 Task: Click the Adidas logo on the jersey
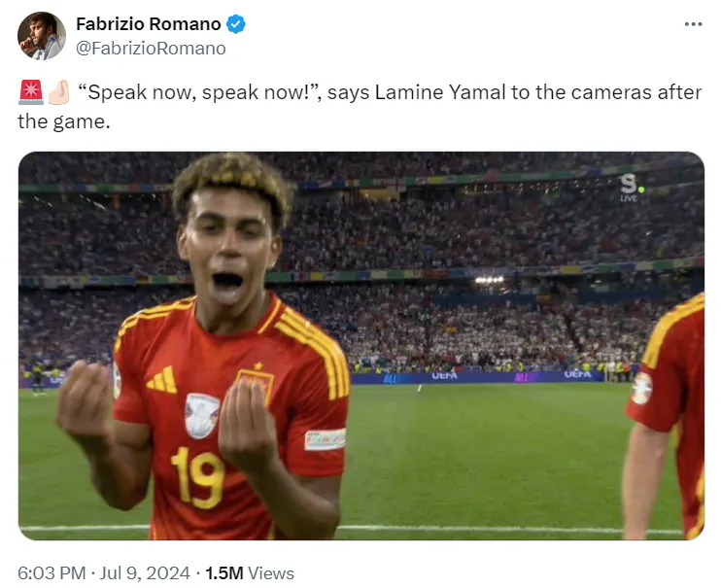click(x=162, y=380)
